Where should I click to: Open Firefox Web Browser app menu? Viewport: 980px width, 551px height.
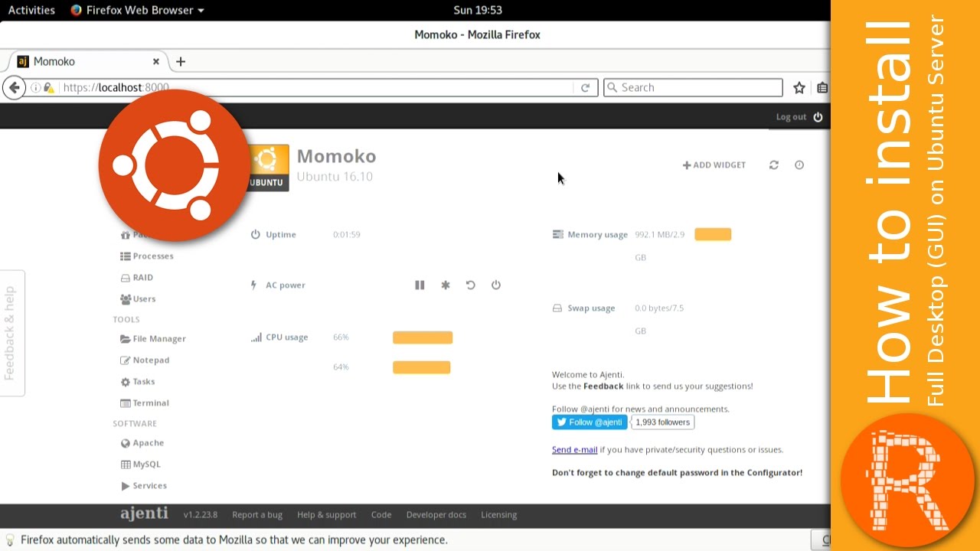(x=137, y=10)
